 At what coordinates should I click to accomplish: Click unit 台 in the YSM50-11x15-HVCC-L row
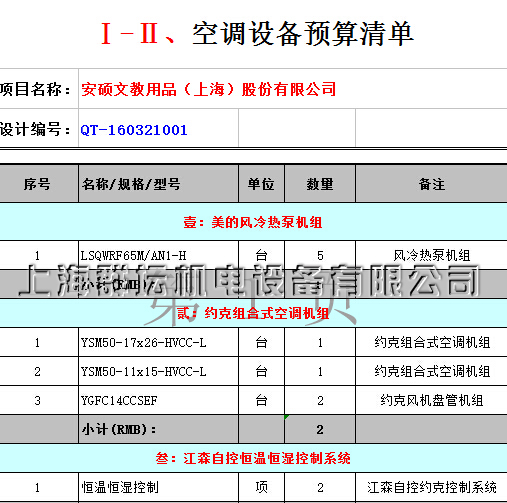point(261,371)
